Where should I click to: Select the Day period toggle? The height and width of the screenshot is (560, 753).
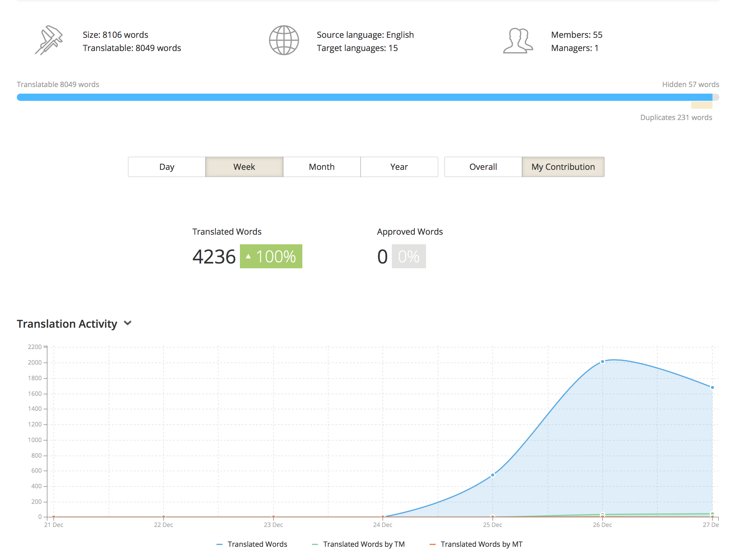(x=167, y=167)
